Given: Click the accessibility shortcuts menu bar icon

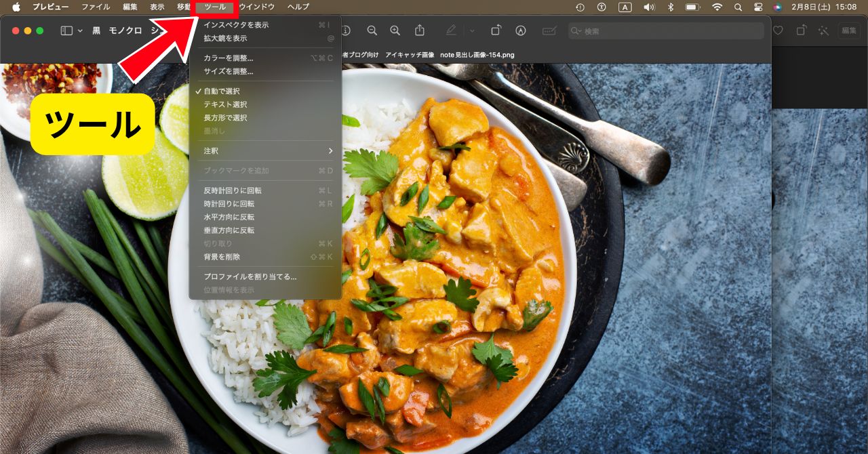Looking at the screenshot, I should click(x=601, y=7).
